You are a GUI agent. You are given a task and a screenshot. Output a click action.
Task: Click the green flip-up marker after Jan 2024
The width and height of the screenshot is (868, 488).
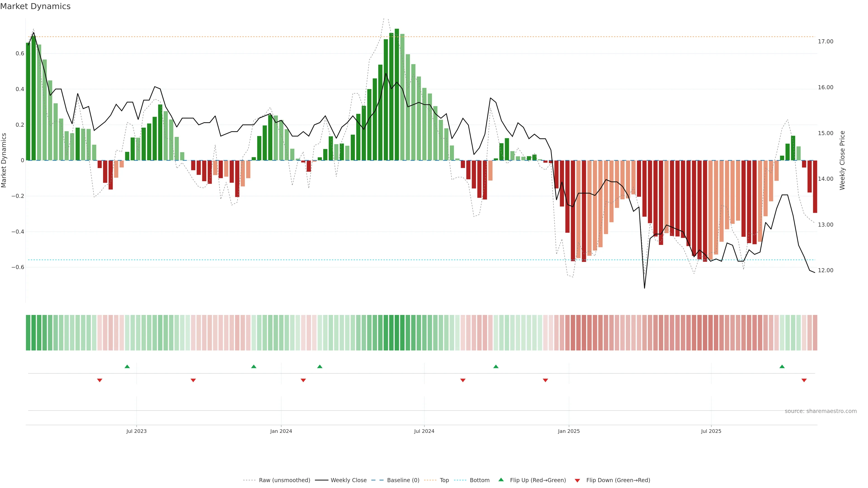pyautogui.click(x=320, y=366)
